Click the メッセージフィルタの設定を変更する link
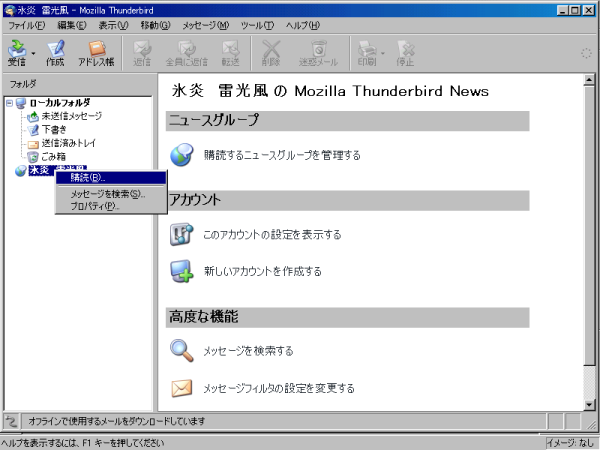This screenshot has width=600, height=450. click(x=279, y=388)
